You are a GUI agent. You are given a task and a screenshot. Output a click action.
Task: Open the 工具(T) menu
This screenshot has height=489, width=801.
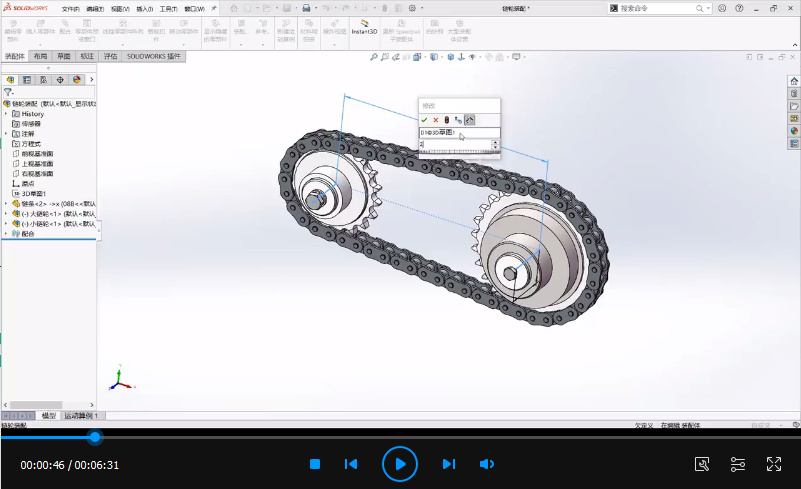[169, 9]
